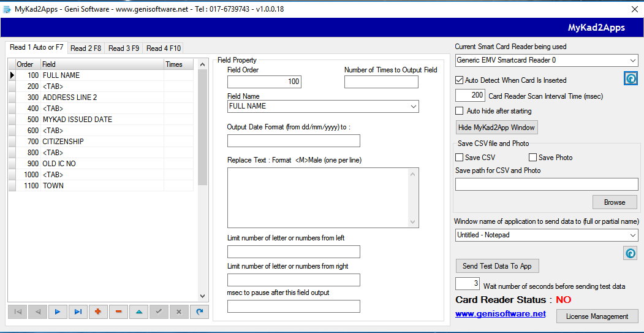Switch to Read 4 F10 tab

(163, 48)
